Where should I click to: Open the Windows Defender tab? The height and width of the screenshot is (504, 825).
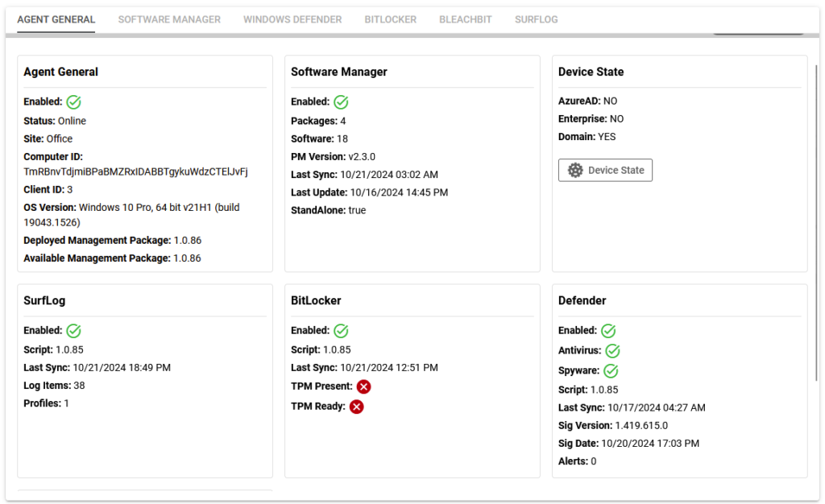(292, 19)
